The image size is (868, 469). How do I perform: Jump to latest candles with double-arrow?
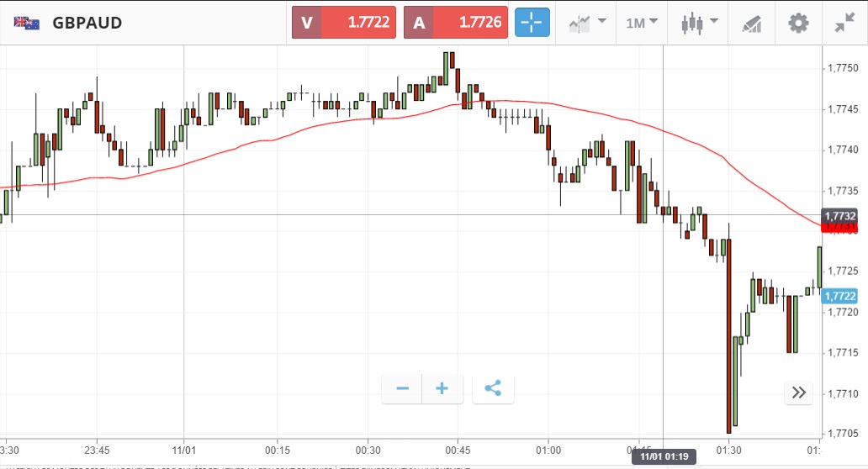[799, 393]
